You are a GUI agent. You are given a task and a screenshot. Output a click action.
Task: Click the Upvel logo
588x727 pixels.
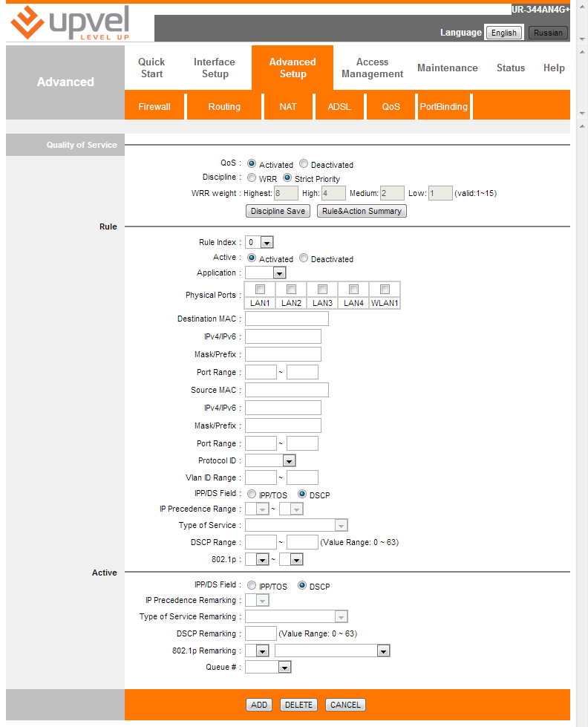(x=71, y=23)
